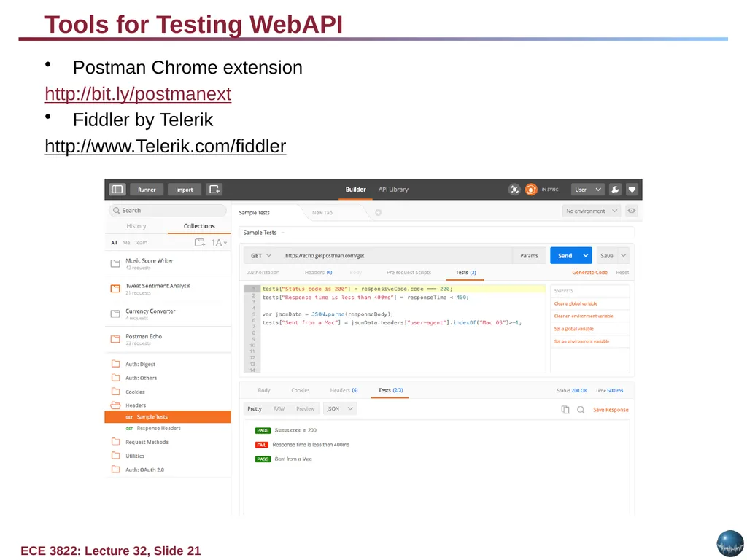The image size is (747, 560).
Task: Click the search magnifier icon in sidebar
Action: (x=116, y=211)
